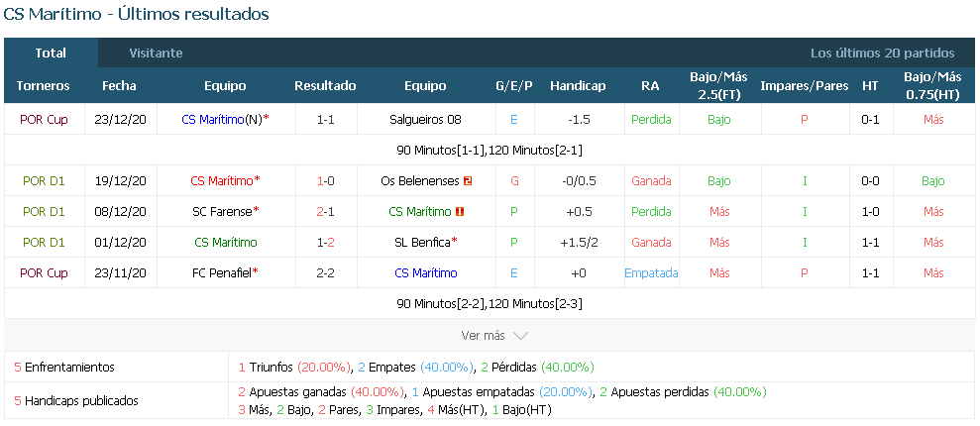Open the Salgueiros 08 team link
Image resolution: width=980 pixels, height=426 pixels.
pos(425,119)
